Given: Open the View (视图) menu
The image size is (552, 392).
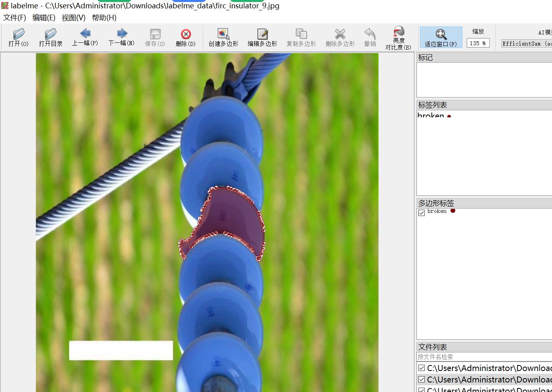Looking at the screenshot, I should [x=73, y=17].
